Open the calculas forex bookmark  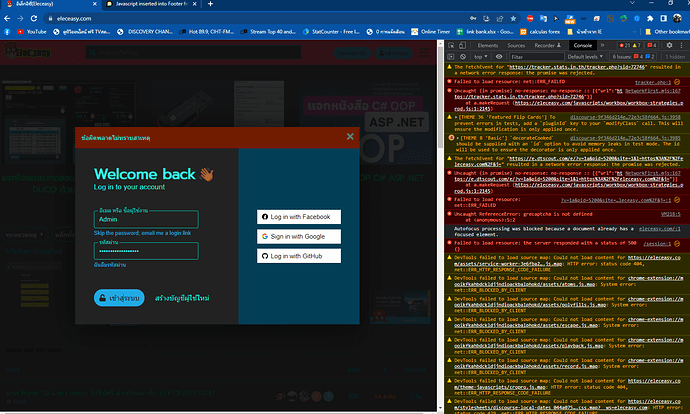[540, 32]
